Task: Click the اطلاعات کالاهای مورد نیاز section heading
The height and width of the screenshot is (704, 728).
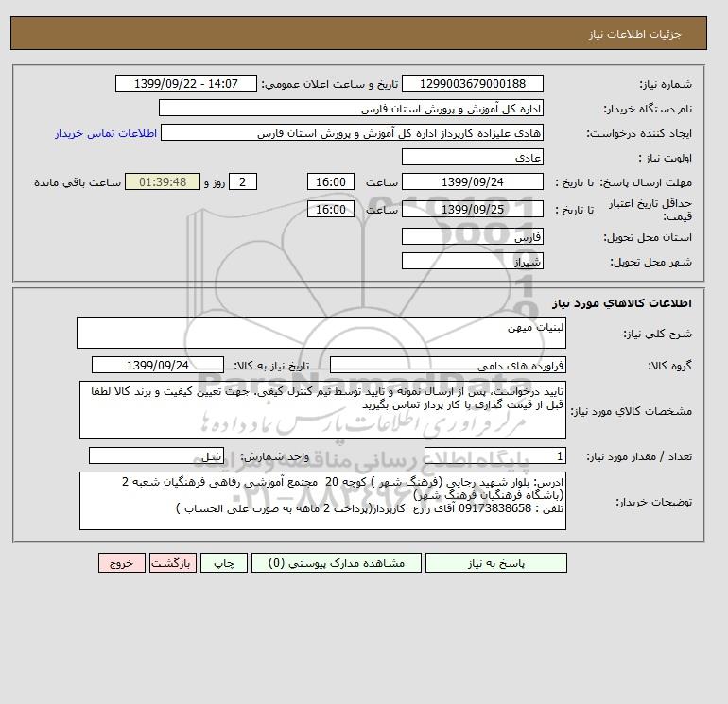Action: pos(622,303)
